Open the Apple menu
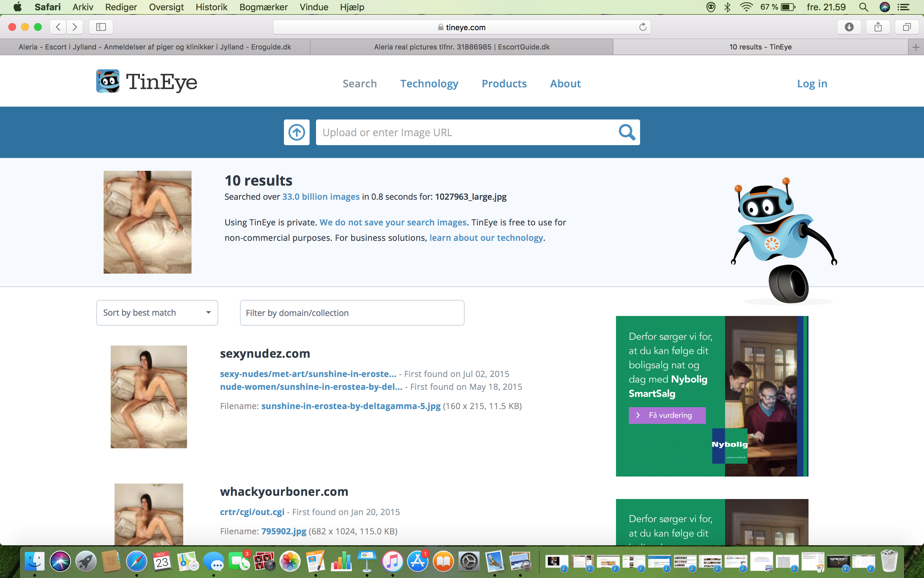Viewport: 924px width, 578px height. (18, 7)
